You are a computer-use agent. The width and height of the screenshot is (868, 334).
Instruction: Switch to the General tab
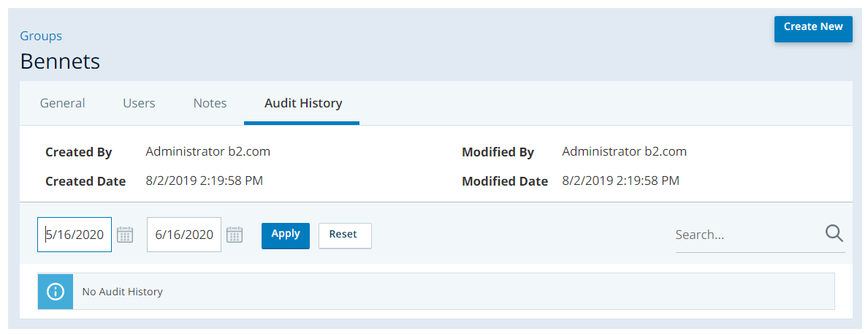(62, 103)
